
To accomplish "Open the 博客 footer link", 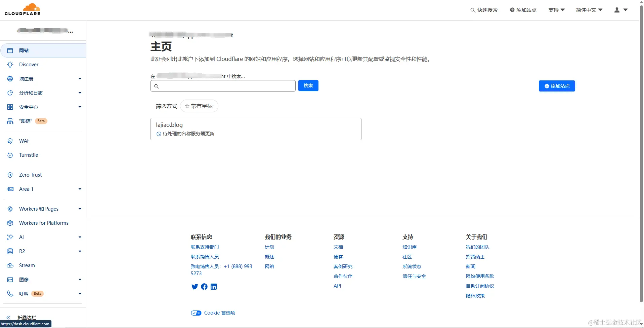I will pyautogui.click(x=338, y=257).
